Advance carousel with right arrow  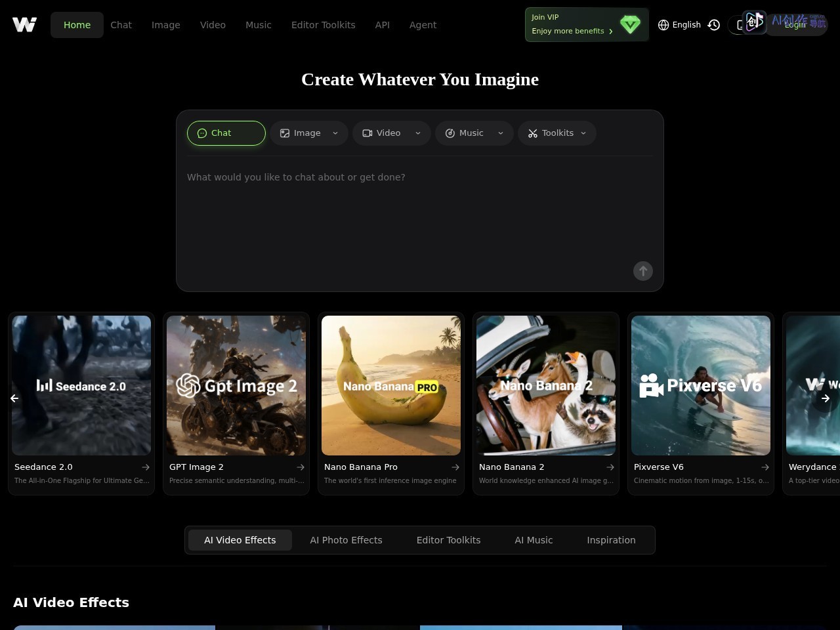coord(825,398)
